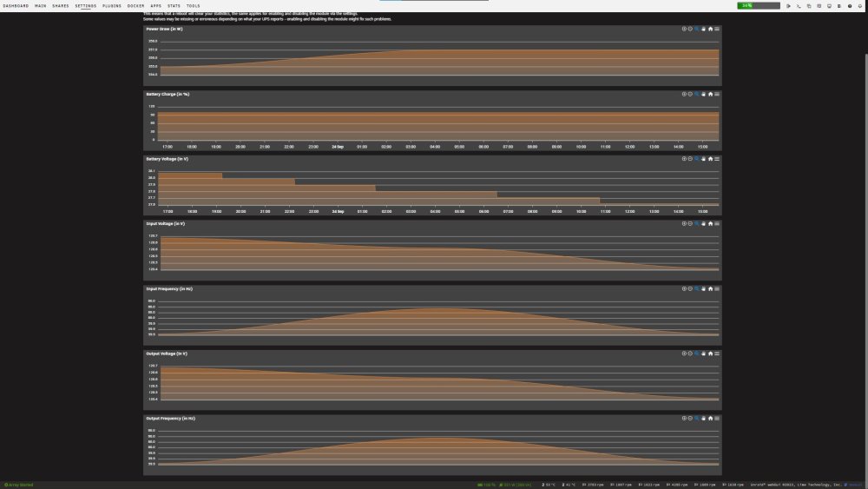This screenshot has height=489, width=868.
Task: Reset zoom on the Battery Charge chart
Action: 710,94
